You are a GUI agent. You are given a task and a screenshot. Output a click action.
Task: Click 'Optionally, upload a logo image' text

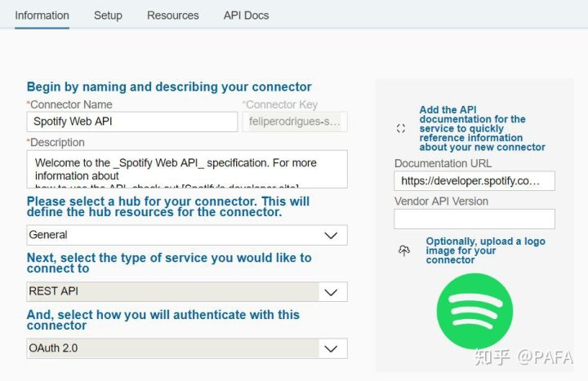pos(485,250)
